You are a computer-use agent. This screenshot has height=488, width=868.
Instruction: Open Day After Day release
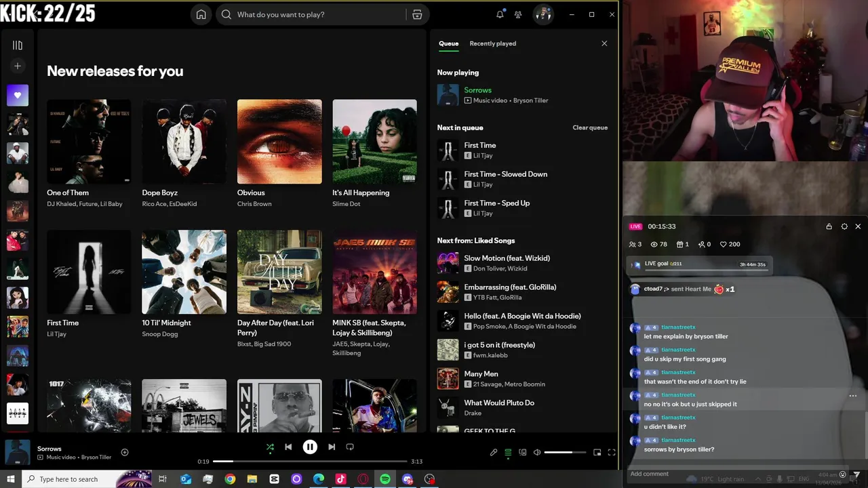pyautogui.click(x=279, y=272)
